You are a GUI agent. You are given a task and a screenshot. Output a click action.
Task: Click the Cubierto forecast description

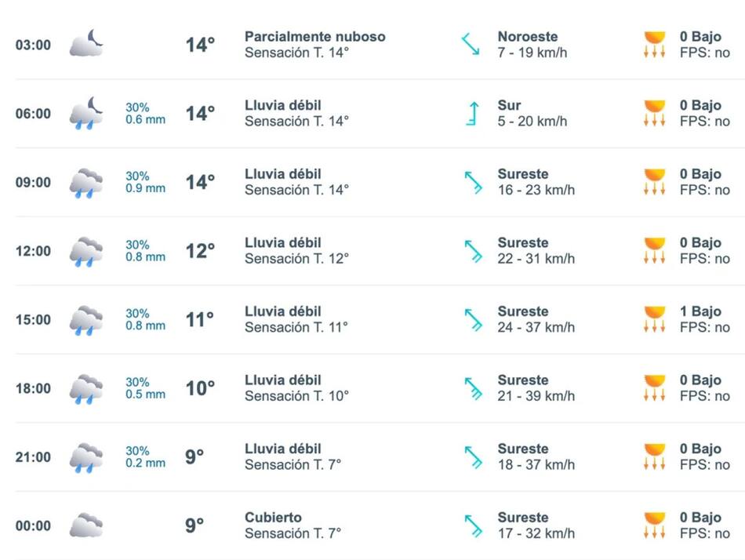[272, 518]
